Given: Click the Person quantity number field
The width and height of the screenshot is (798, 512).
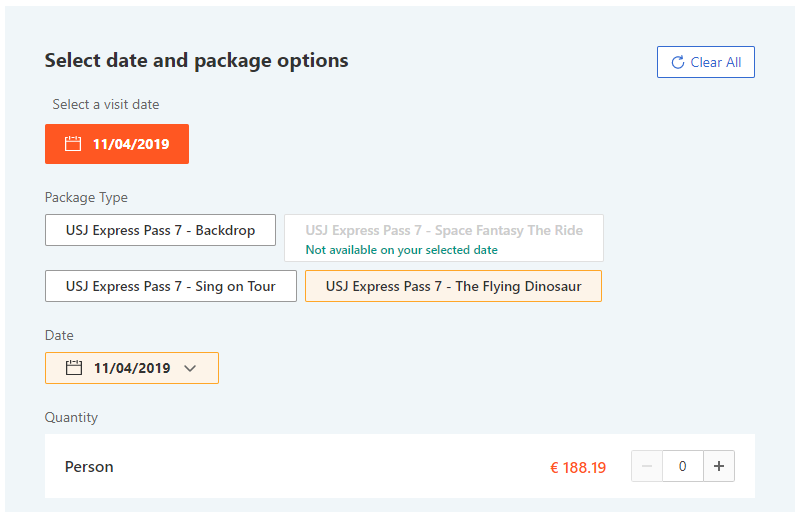Looking at the screenshot, I should [x=682, y=466].
